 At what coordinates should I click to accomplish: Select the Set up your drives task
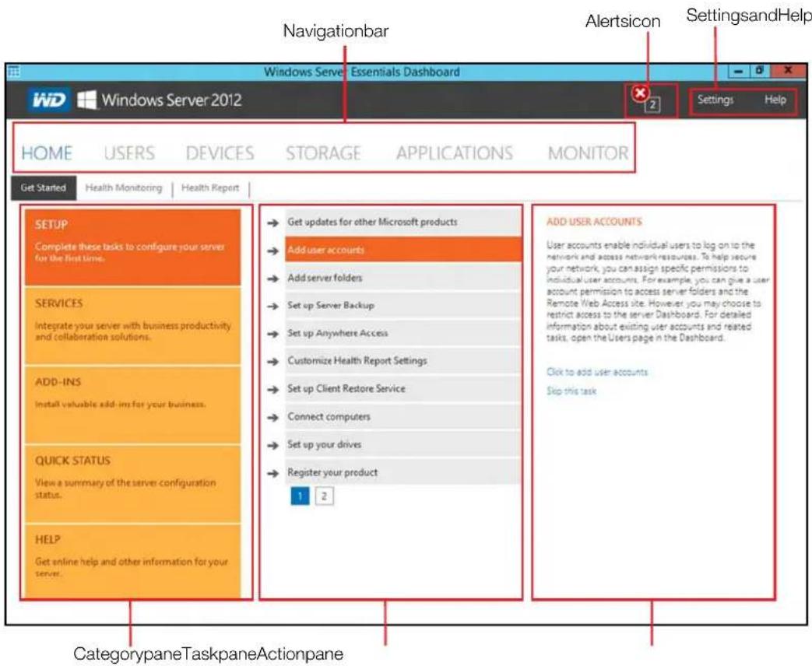tap(403, 444)
